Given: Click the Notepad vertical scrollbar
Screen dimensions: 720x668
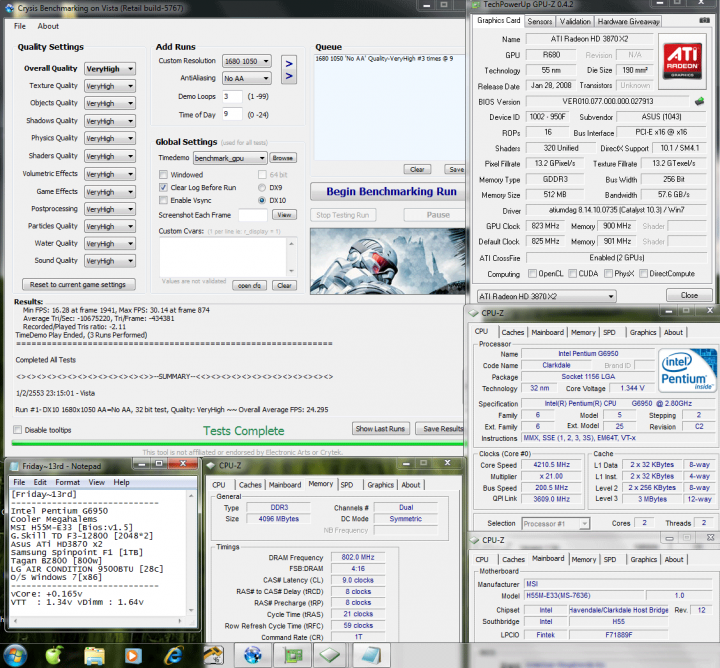Looking at the screenshot, I should (191, 552).
